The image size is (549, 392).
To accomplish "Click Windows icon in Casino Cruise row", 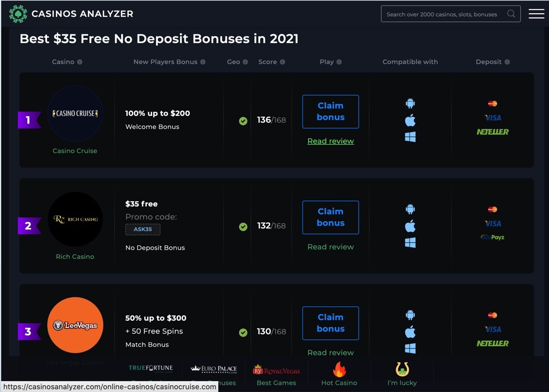I will [410, 137].
